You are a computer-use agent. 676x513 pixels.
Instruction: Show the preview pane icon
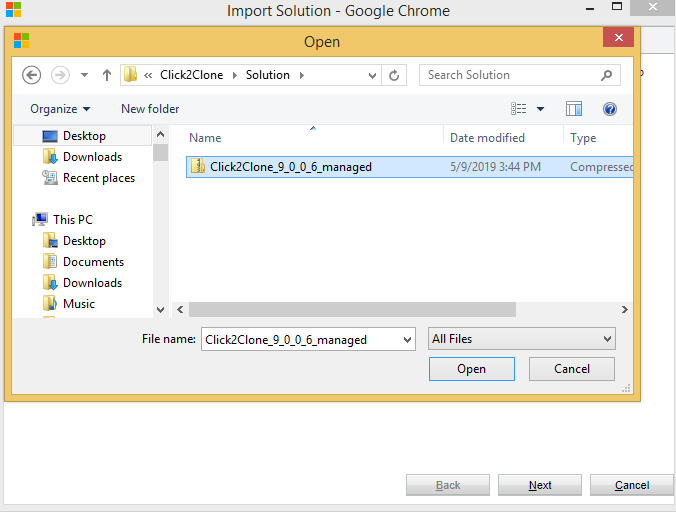coord(573,109)
